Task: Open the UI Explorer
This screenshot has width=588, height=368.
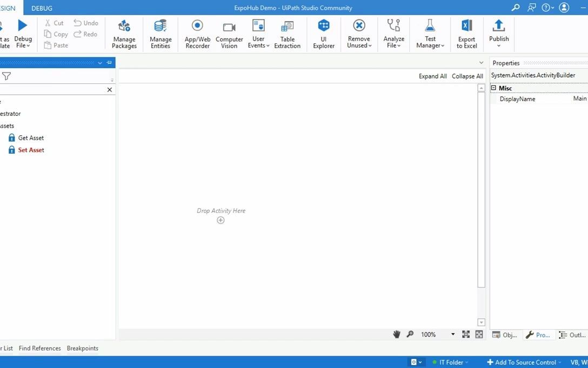Action: click(324, 34)
